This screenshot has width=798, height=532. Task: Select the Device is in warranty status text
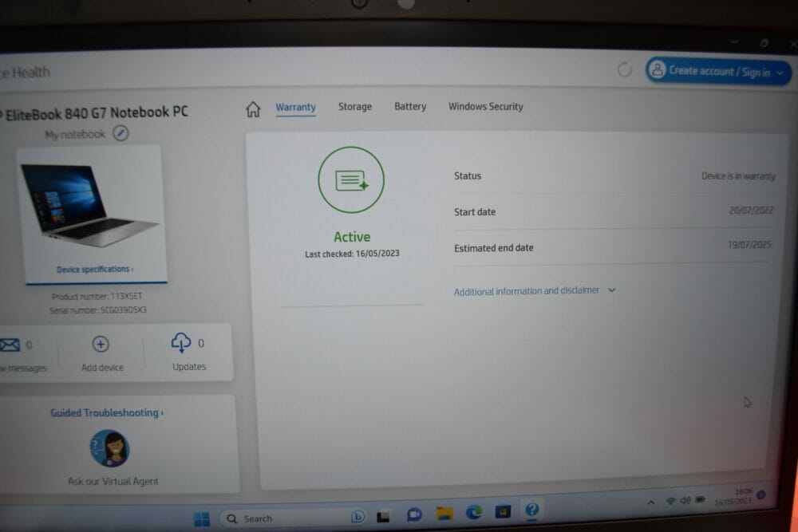click(x=738, y=176)
